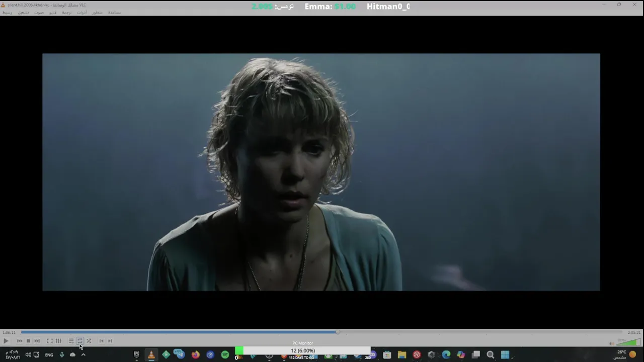Open the وسيط (Media) menu
The width and height of the screenshot is (644, 362).
pos(8,12)
